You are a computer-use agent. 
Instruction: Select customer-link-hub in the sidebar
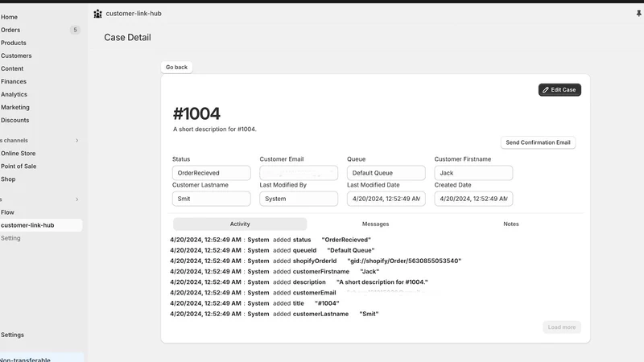click(x=41, y=225)
